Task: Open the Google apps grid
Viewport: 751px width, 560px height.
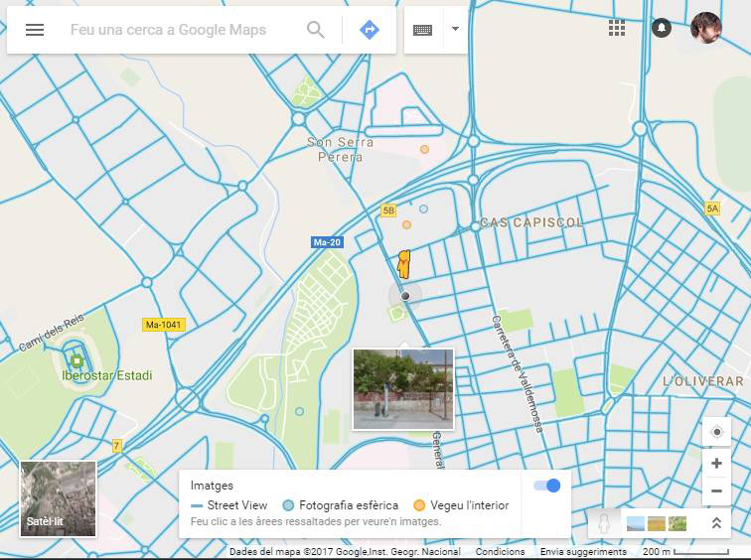Action: 617,28
